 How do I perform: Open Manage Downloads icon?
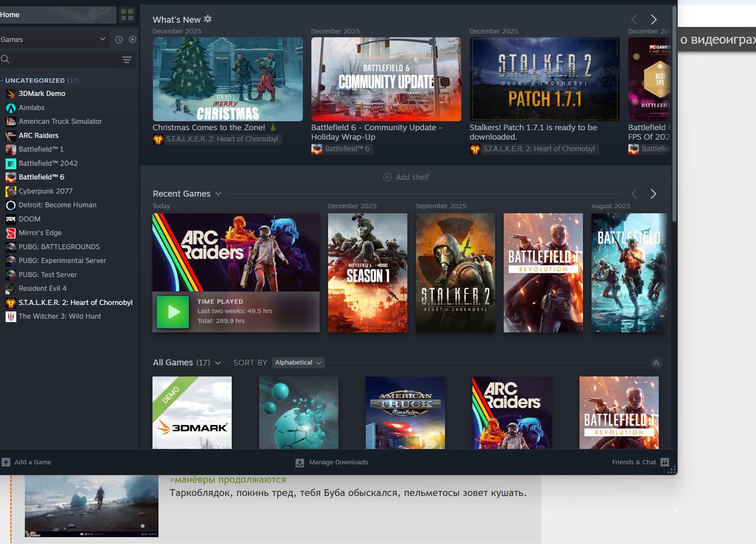pos(300,463)
